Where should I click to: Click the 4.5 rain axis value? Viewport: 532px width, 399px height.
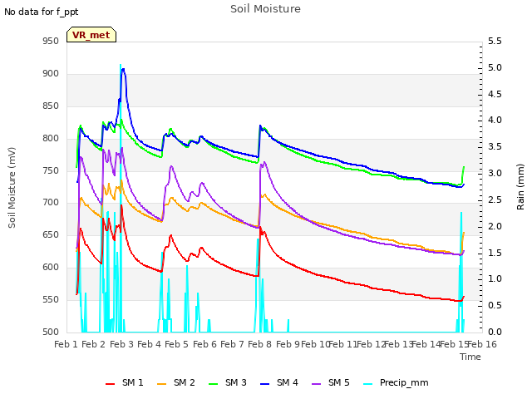click(495, 94)
